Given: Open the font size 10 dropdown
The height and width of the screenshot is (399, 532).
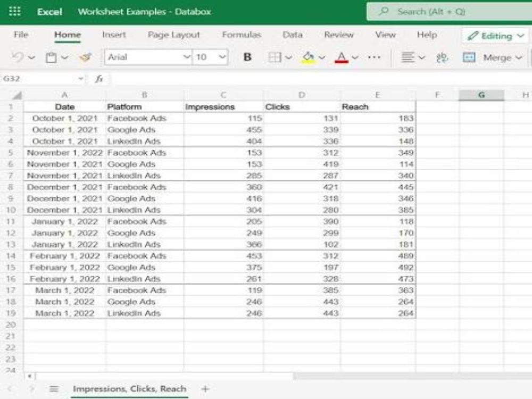Looking at the screenshot, I should tap(222, 57).
